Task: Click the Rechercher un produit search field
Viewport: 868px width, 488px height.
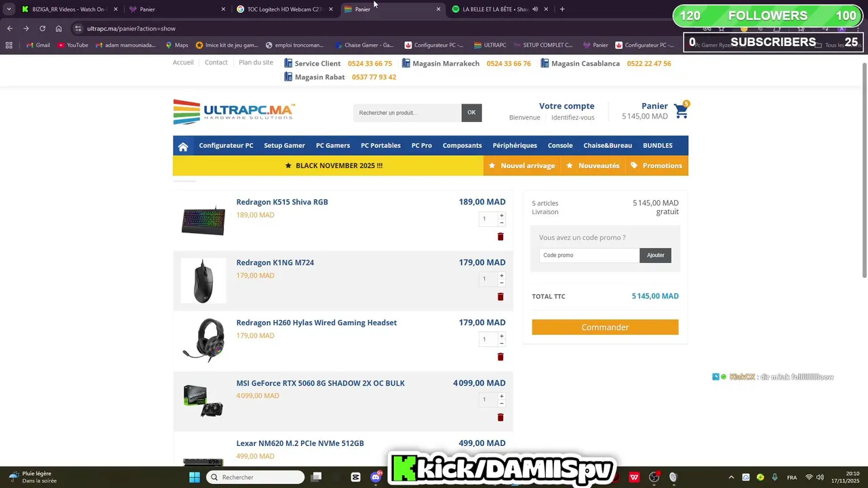Action: point(408,113)
